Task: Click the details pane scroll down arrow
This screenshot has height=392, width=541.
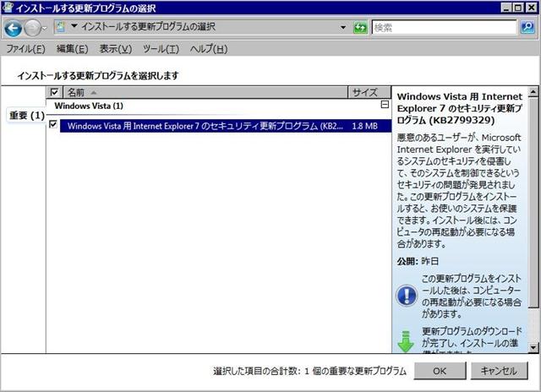Action: tap(533, 347)
